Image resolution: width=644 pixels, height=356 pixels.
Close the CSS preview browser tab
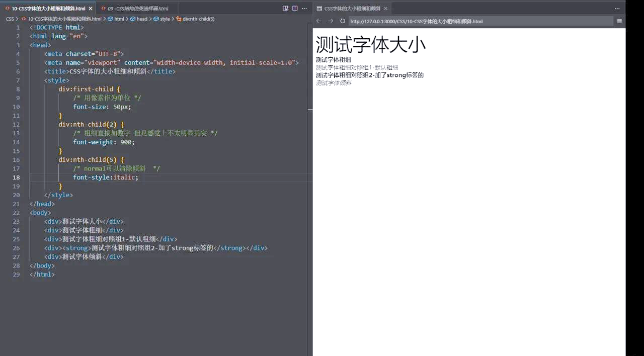[386, 9]
